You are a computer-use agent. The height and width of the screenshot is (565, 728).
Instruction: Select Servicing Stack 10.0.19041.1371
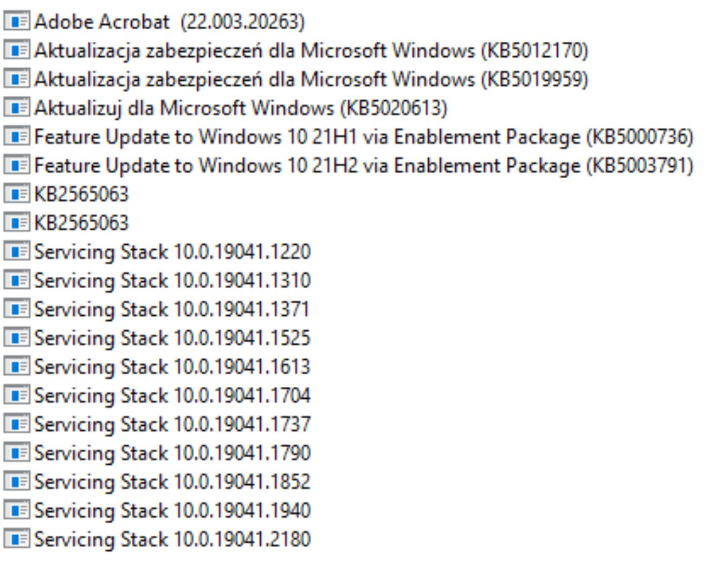(157, 309)
